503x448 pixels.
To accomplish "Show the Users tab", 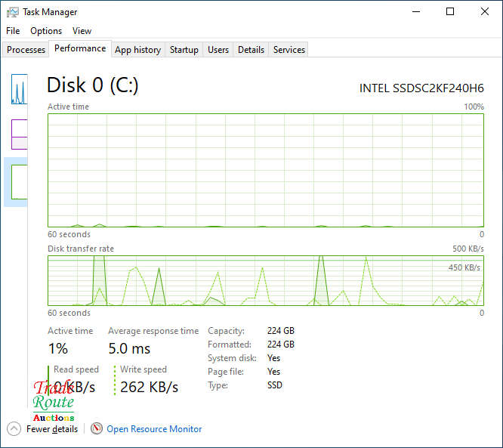I will tap(218, 50).
